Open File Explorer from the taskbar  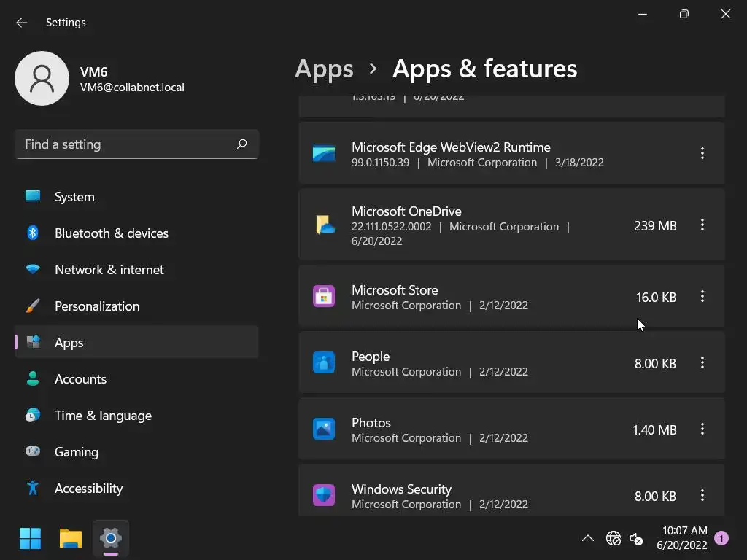pyautogui.click(x=71, y=539)
